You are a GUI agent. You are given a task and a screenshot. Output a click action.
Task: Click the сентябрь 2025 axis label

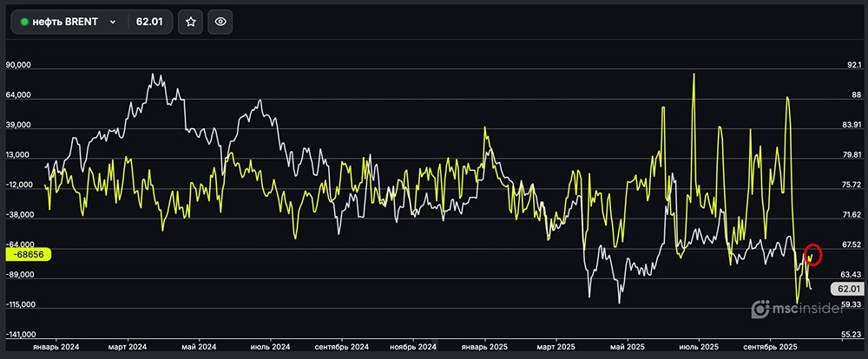point(769,348)
